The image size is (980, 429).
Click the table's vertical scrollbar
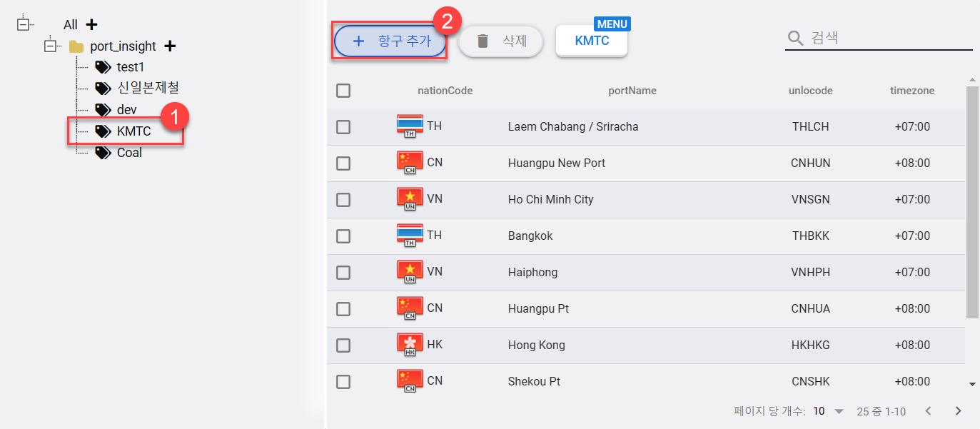click(972, 203)
